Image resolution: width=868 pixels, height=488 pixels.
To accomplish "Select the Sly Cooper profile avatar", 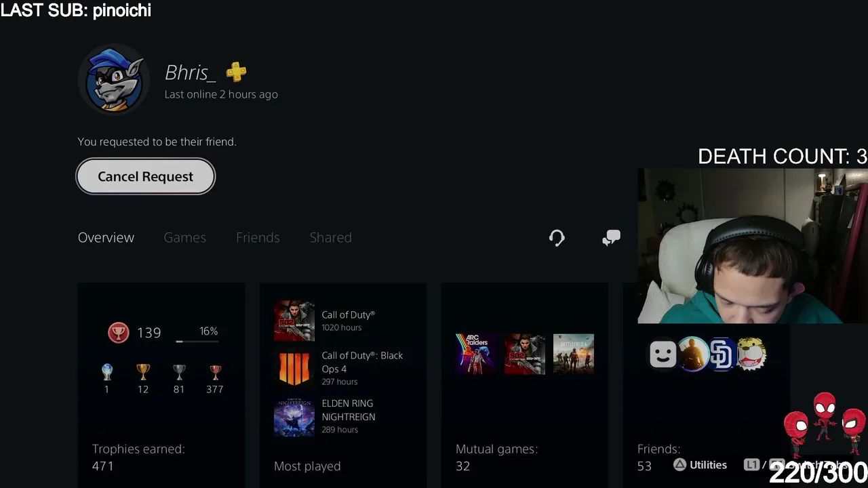I will click(x=115, y=81).
